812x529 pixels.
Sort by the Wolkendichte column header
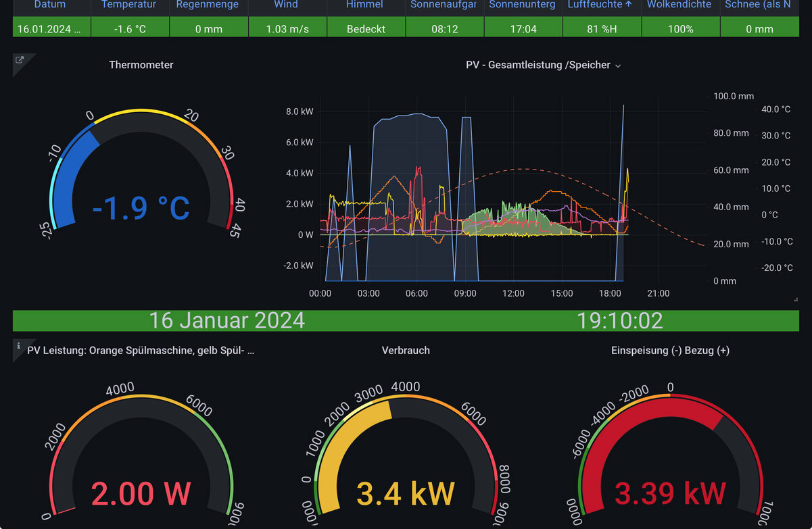pyautogui.click(x=679, y=5)
